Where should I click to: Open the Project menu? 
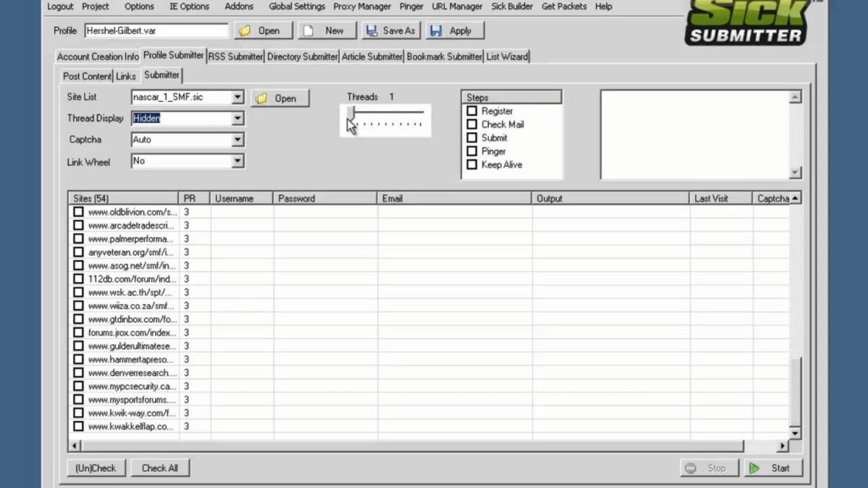(95, 7)
